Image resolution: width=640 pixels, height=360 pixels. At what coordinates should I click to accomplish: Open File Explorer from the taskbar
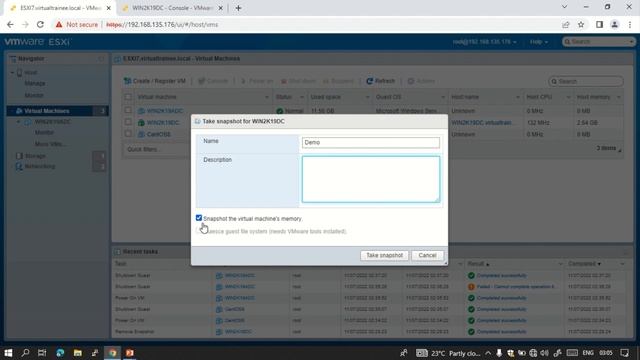[x=77, y=353]
